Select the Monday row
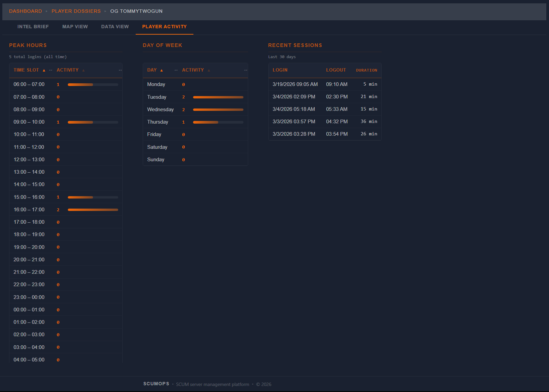Image resolution: width=549 pixels, height=392 pixels. (195, 84)
